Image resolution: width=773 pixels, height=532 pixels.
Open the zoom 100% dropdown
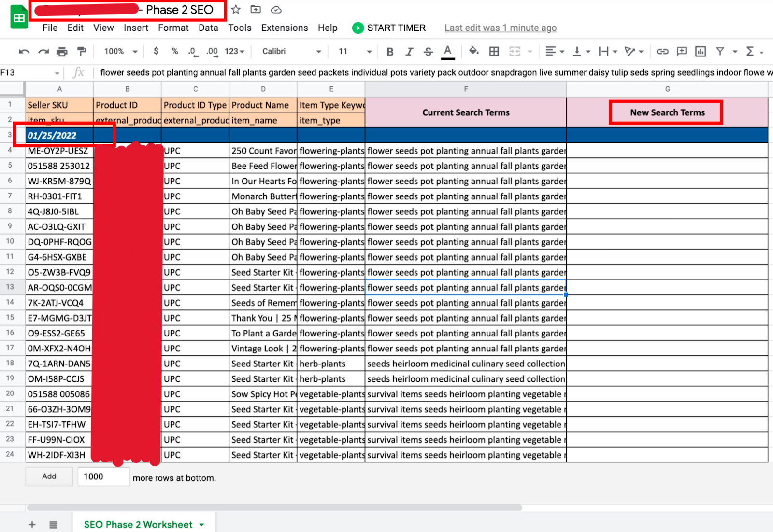[x=121, y=51]
